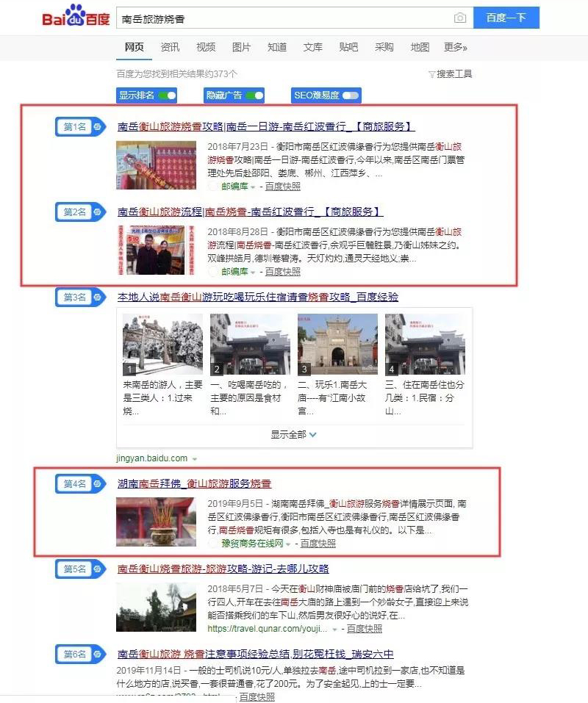Toggle the 隐藏广告 switch

pos(254,95)
